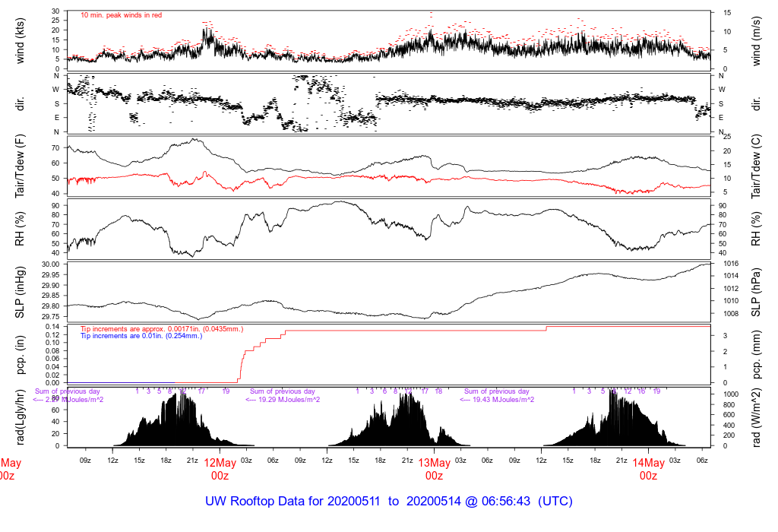
Task: Click the red tip increments '0.00171in.' note
Action: click(162, 329)
